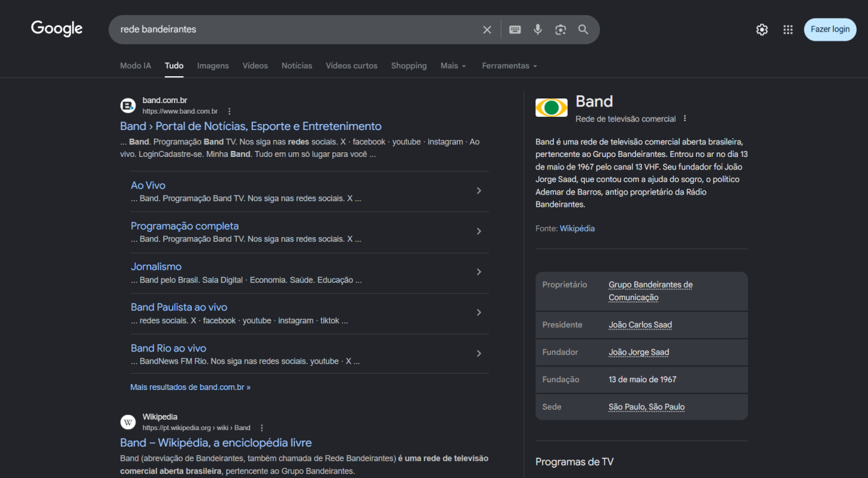Click the Presidente label in panel
868x478 pixels.
(562, 325)
